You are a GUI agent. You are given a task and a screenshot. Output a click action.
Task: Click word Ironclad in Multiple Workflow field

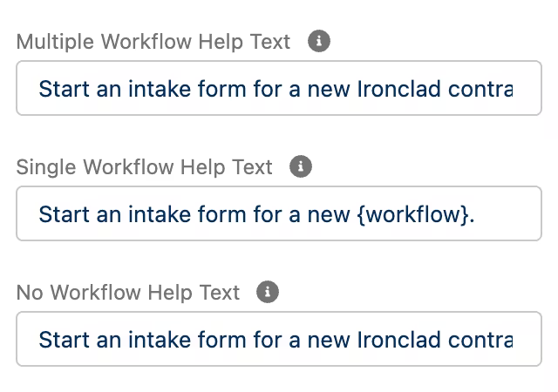tap(398, 89)
